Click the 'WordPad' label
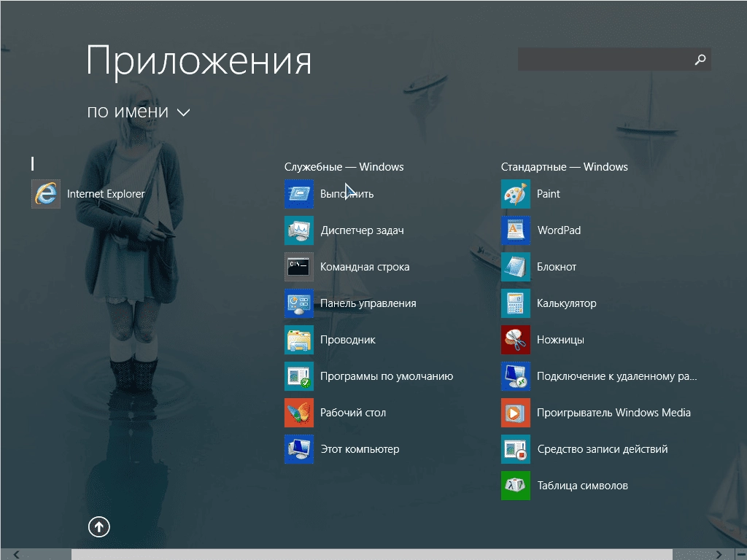The height and width of the screenshot is (560, 747). (x=560, y=230)
